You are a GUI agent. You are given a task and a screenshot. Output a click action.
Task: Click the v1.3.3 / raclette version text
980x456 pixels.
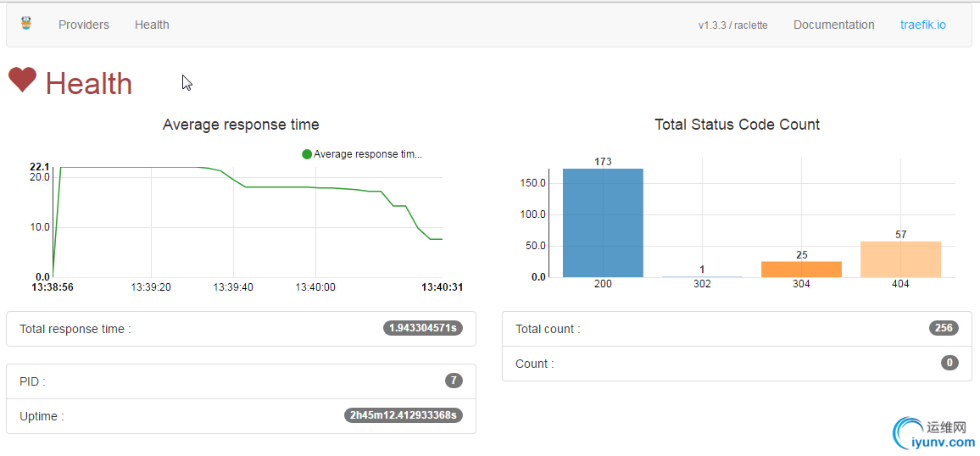(732, 25)
